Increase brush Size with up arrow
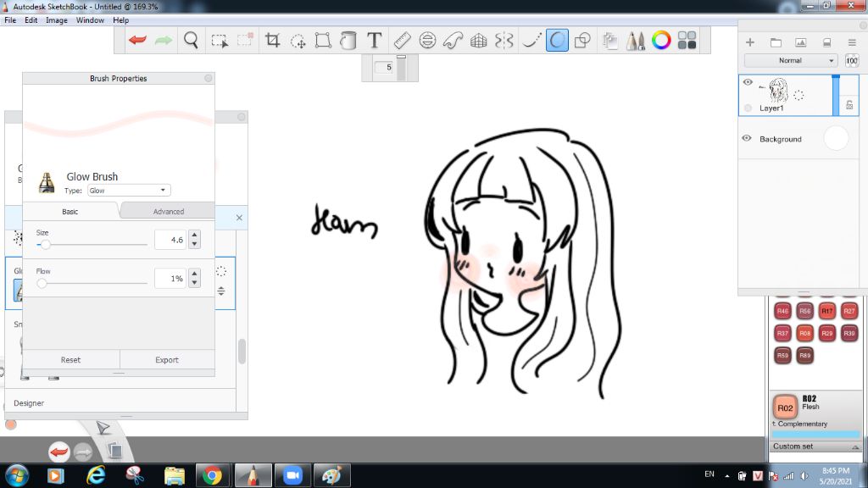The height and width of the screenshot is (488, 868). (x=194, y=236)
